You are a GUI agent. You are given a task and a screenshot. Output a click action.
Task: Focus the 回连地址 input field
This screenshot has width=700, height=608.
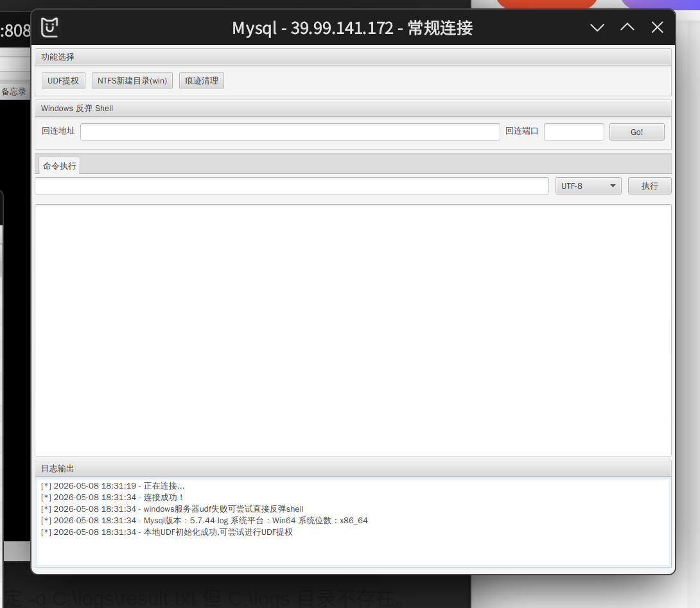tap(290, 132)
